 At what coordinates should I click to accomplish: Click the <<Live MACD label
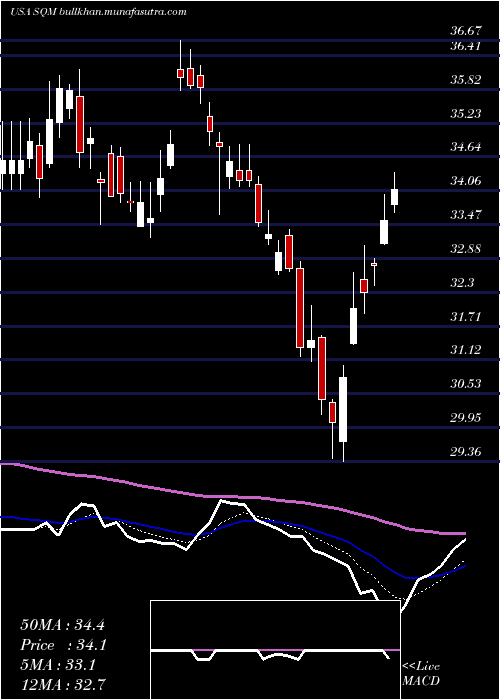click(421, 673)
